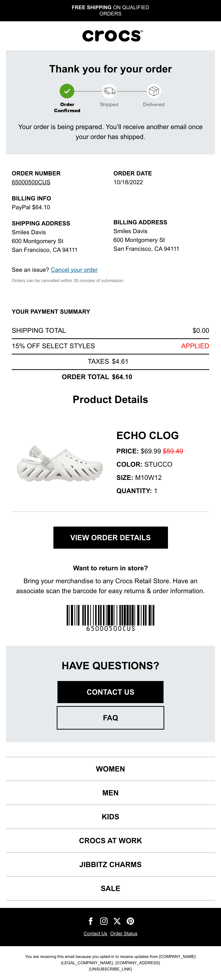Screen dimensions: 221x980
Task: Click the Order Status footer link
Action: [124, 934]
